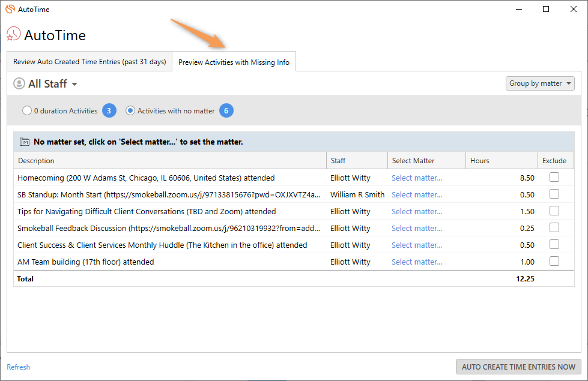Click the Exclude column header
Viewport: 588px width, 381px height.
pos(556,160)
